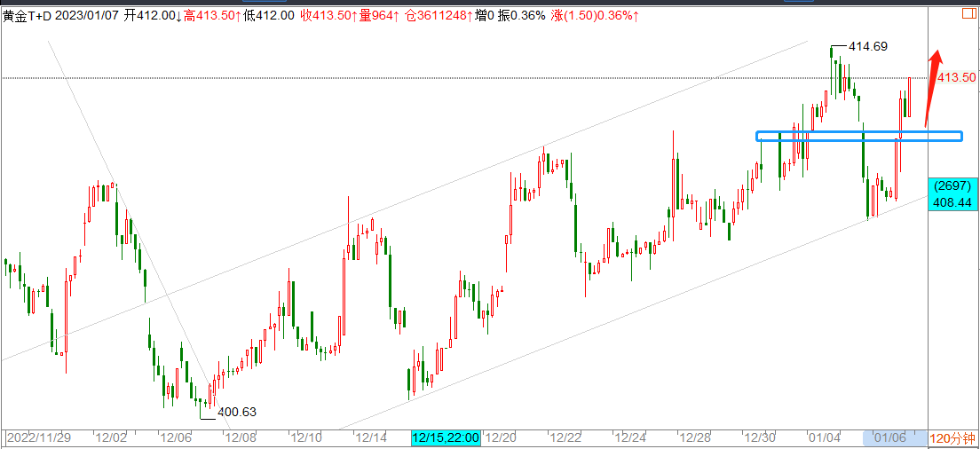The height and width of the screenshot is (449, 980).
Task: Click the 12/22 date on time axis
Action: (565, 437)
